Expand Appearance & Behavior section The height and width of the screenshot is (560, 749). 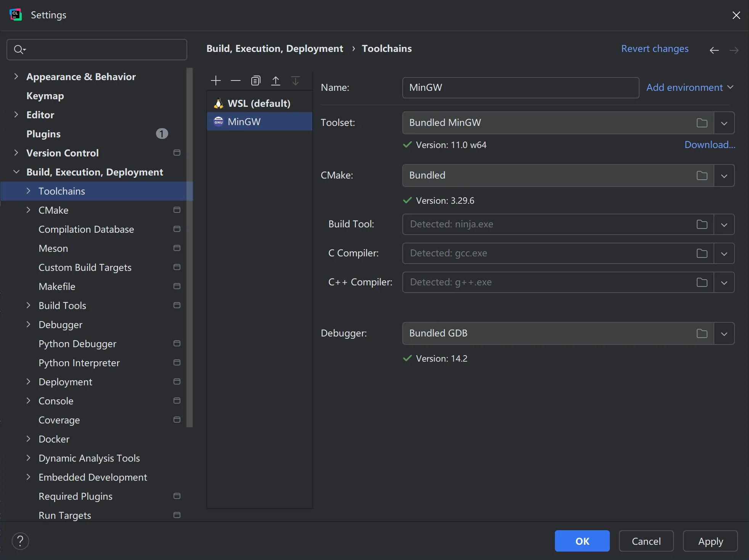pos(16,76)
